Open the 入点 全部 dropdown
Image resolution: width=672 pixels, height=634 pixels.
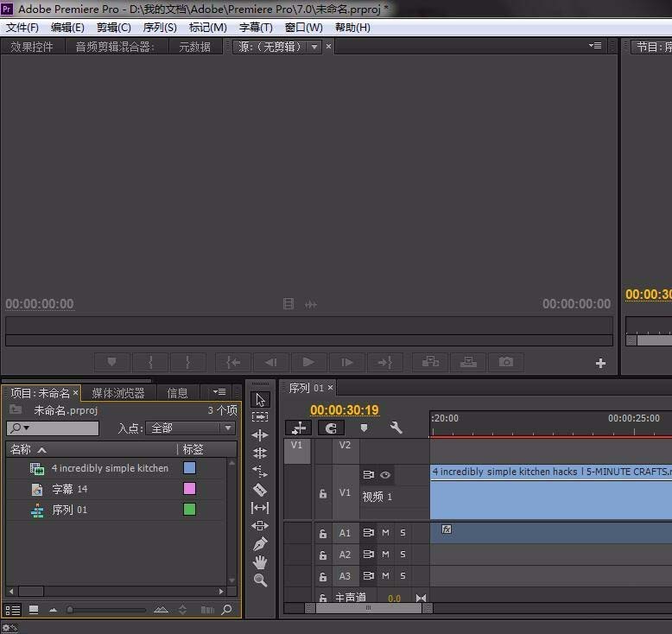click(192, 428)
